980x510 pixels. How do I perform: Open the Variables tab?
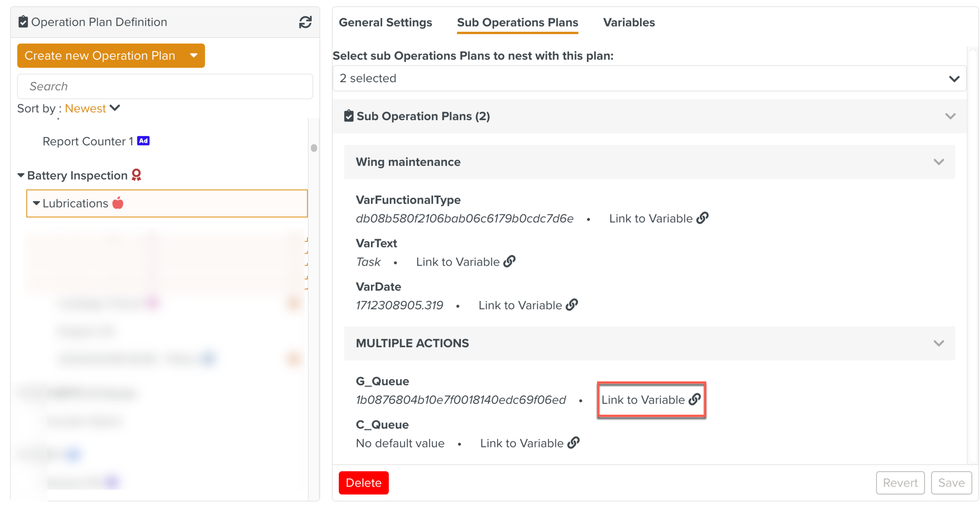(x=629, y=22)
